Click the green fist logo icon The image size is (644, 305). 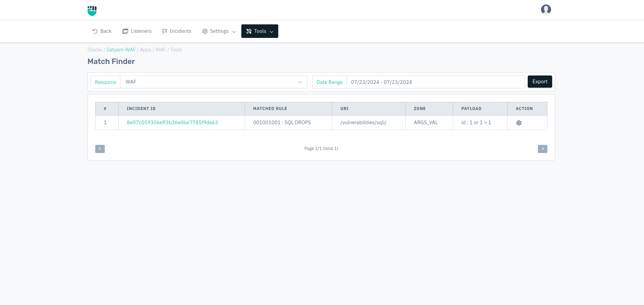point(92,11)
